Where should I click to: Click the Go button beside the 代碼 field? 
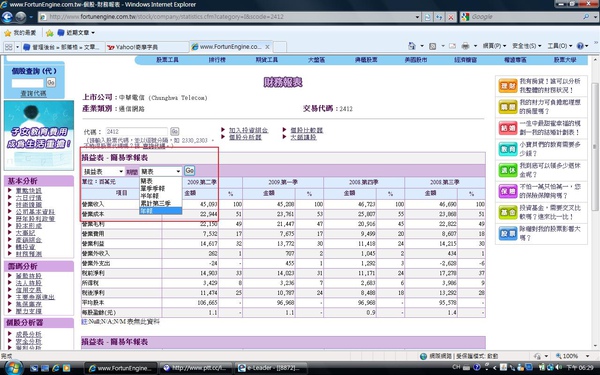(x=174, y=131)
